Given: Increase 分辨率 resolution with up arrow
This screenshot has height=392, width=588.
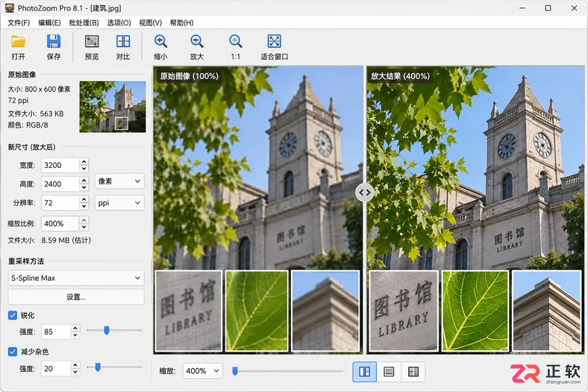Looking at the screenshot, I should (x=84, y=199).
